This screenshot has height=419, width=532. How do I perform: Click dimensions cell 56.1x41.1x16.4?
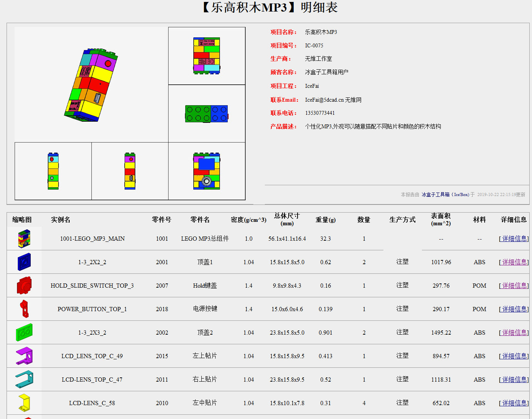click(287, 239)
